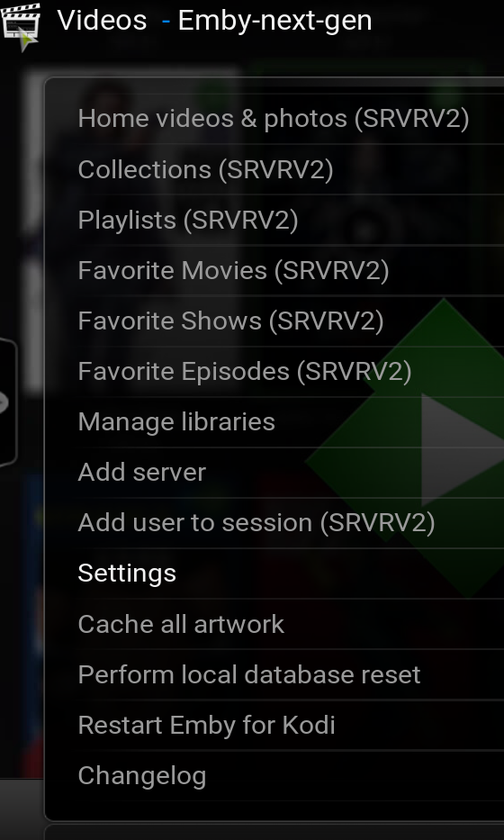Click the Emby-next-gen header label
504x840 pixels.
tap(274, 21)
